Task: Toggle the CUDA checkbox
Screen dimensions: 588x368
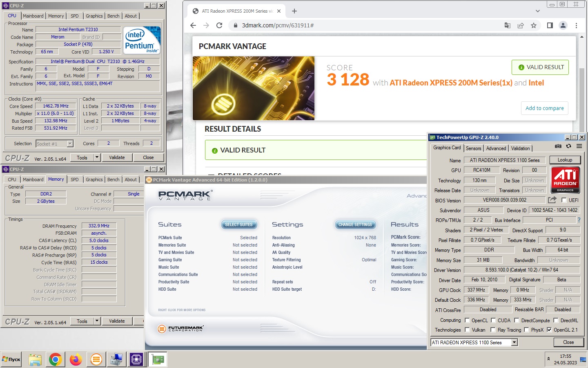Action: [493, 320]
